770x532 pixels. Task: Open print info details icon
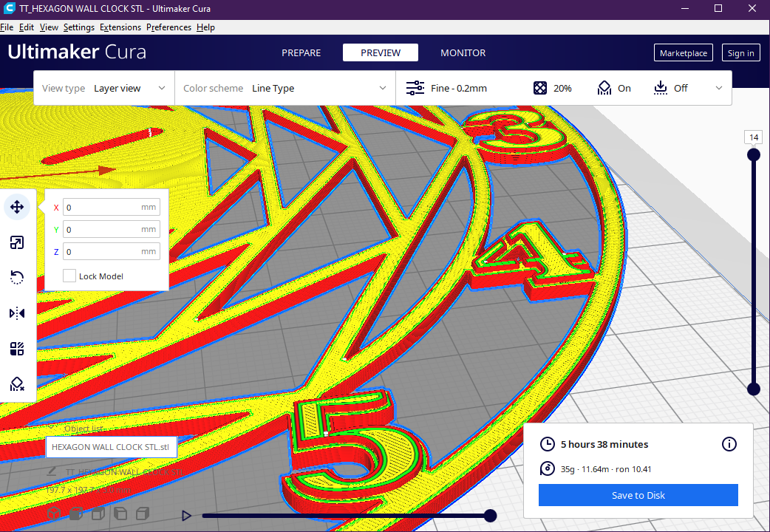coord(729,444)
